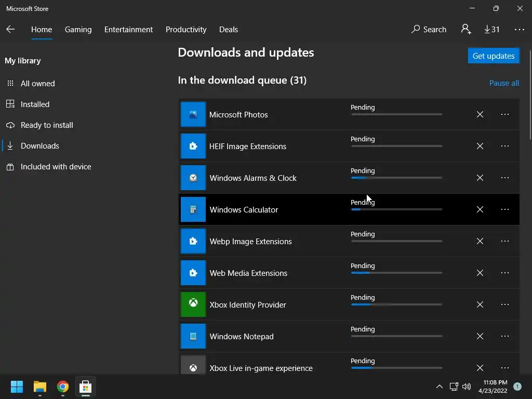Viewport: 532px width, 399px height.
Task: Click the Windows Notepad app icon
Action: coord(193,336)
